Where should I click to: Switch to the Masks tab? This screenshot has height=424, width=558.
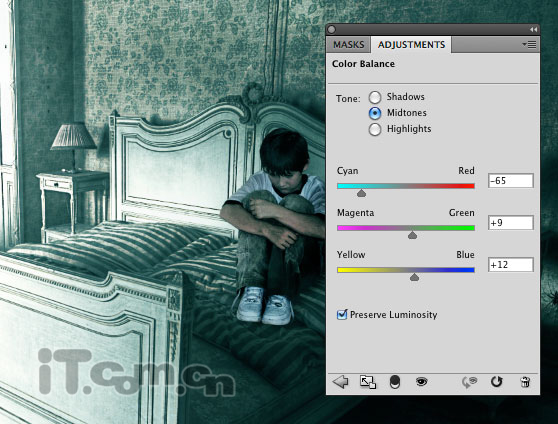348,45
